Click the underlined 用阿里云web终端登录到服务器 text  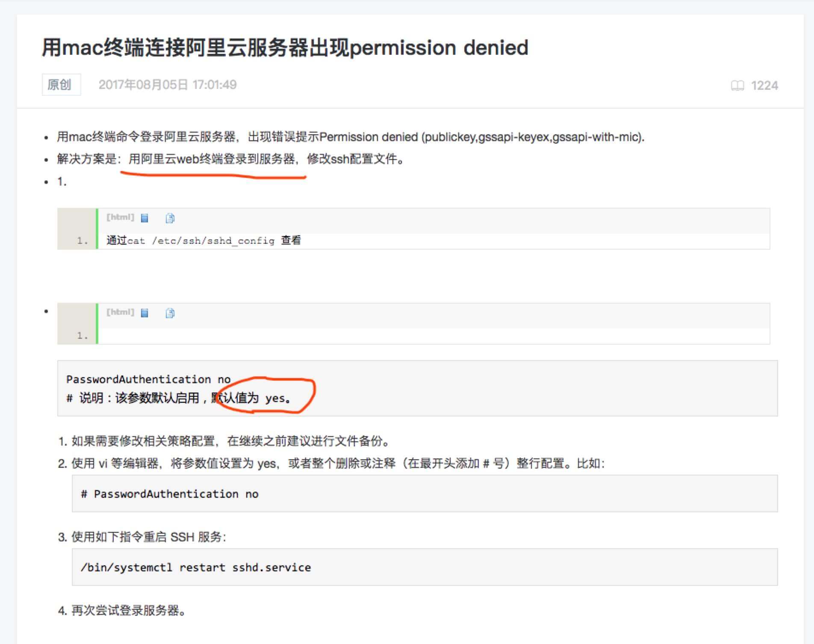point(212,159)
